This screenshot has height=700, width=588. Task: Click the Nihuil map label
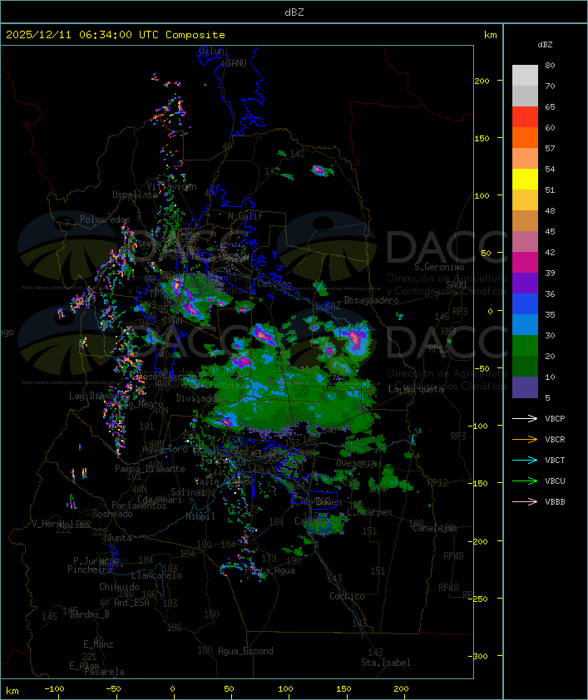(200, 516)
